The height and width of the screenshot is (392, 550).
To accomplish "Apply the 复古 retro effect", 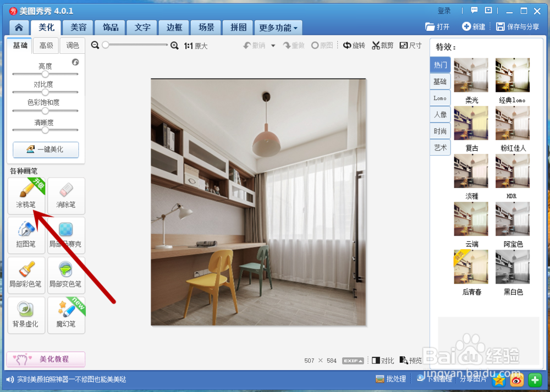I will pyautogui.click(x=471, y=123).
